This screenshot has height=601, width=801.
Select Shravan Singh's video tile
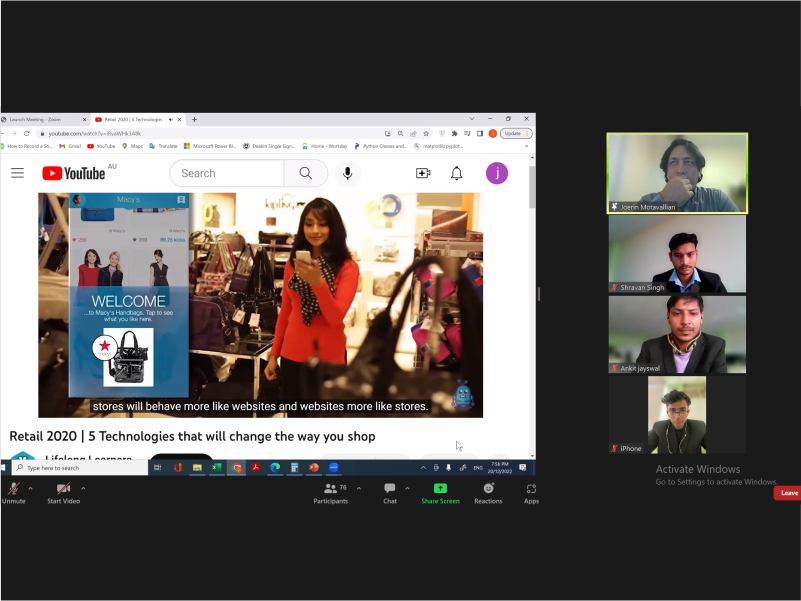pyautogui.click(x=677, y=254)
